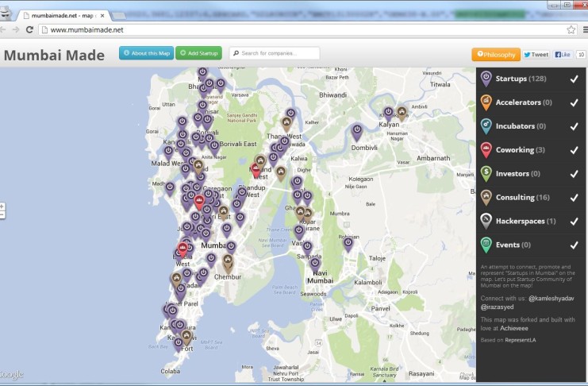
Task: Open the Chrome menu icon
Action: pyautogui.click(x=585, y=29)
